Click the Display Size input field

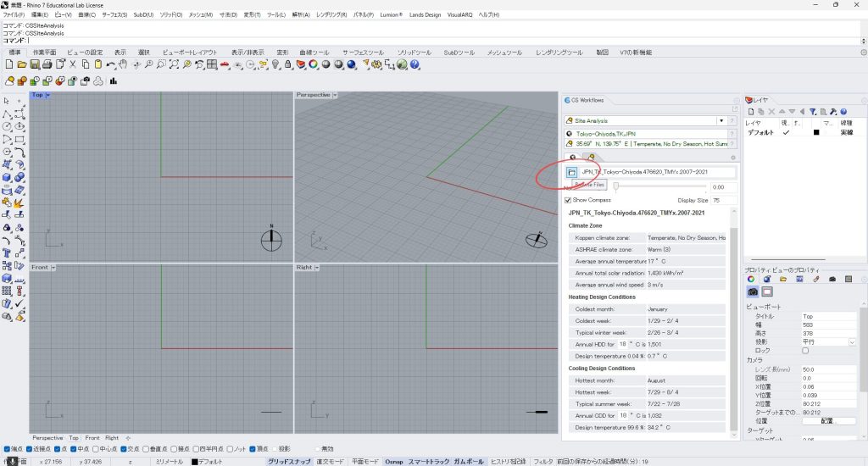pos(723,200)
